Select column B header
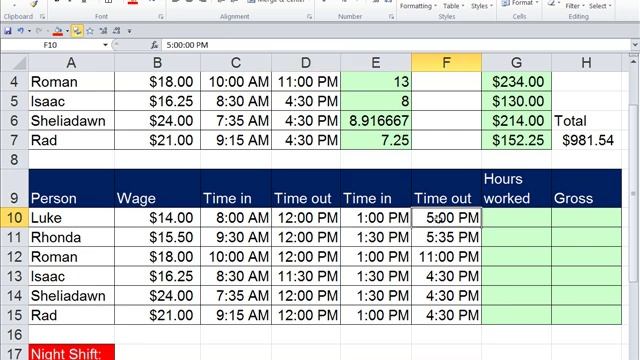Viewport: 640px width, 360px height. [158, 63]
